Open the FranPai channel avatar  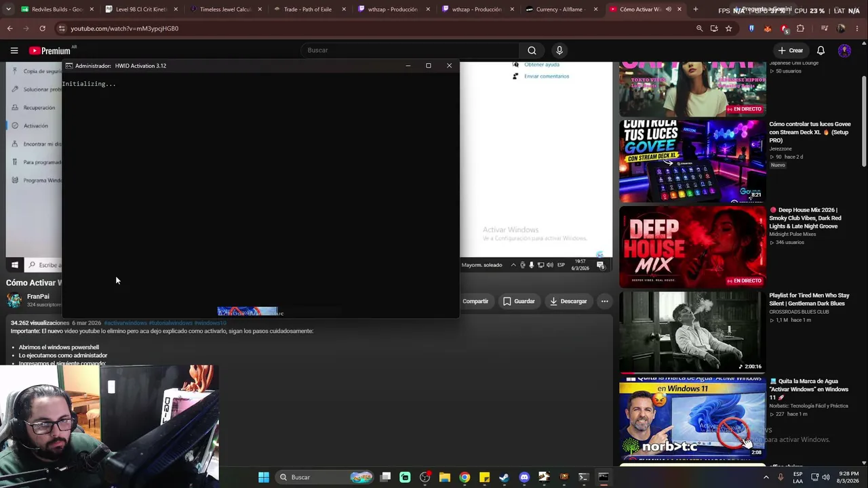(x=14, y=300)
